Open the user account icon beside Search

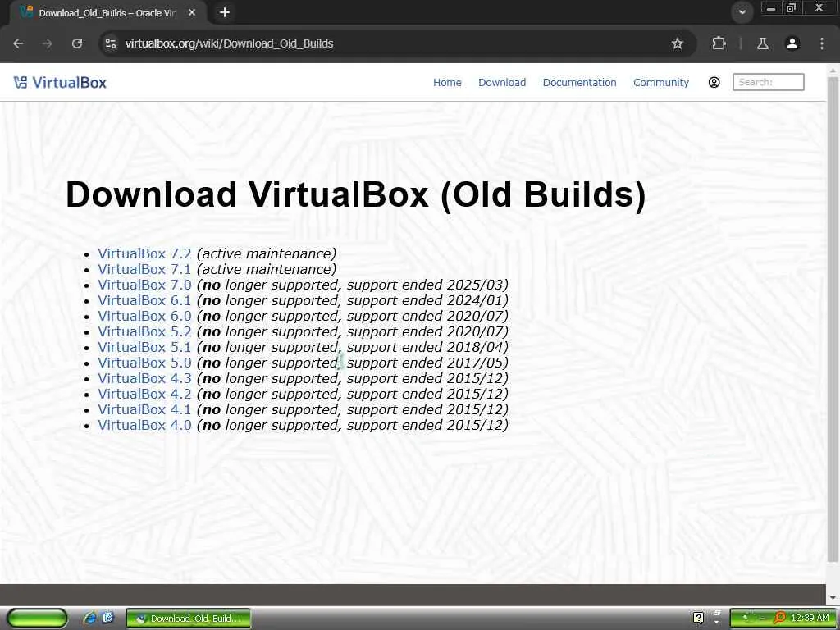pyautogui.click(x=714, y=83)
